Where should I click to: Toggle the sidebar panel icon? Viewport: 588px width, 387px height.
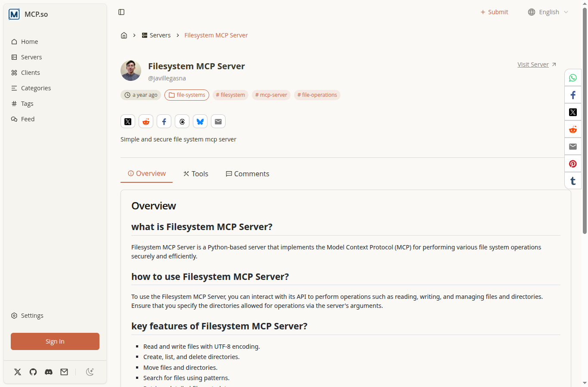click(x=121, y=12)
